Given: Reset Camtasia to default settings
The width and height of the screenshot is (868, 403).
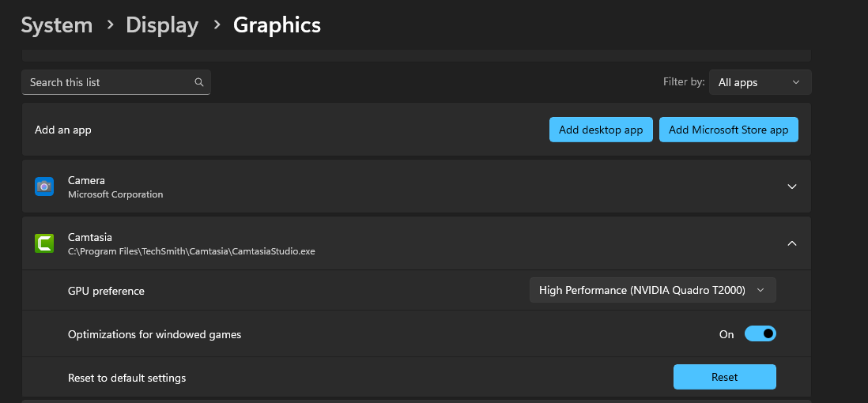Looking at the screenshot, I should [x=724, y=377].
